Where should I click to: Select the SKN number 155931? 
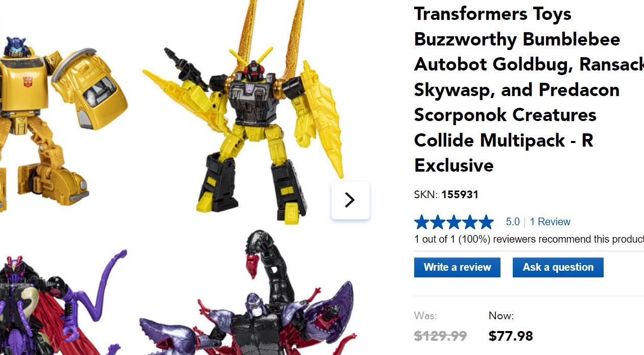(x=460, y=195)
